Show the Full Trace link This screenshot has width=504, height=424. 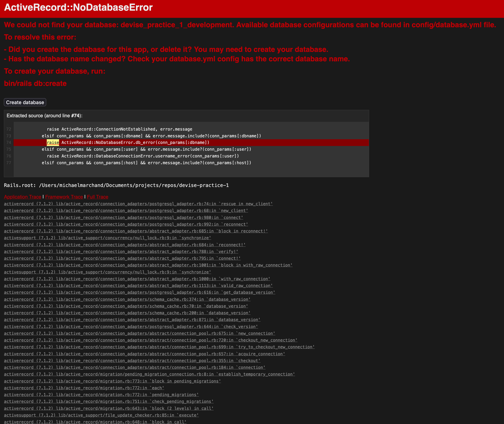[98, 197]
